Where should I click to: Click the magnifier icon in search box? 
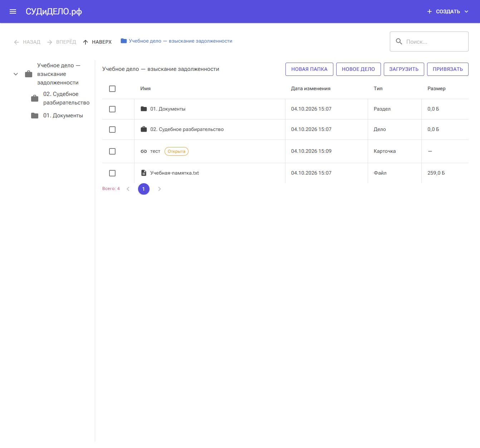point(399,42)
